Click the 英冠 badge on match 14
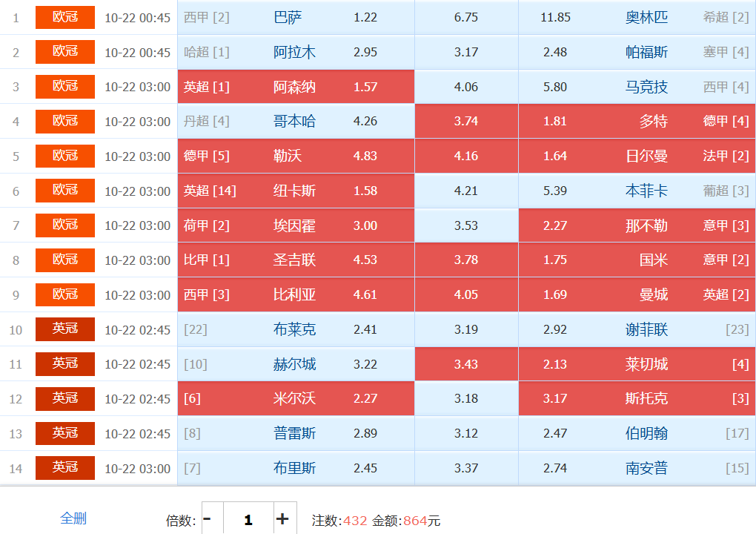 coord(65,468)
